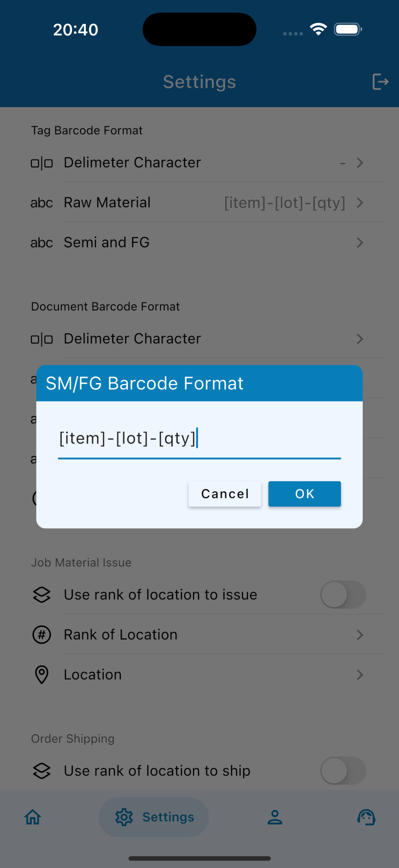The height and width of the screenshot is (868, 399).
Task: Expand the Semi and FG chevron
Action: point(360,243)
